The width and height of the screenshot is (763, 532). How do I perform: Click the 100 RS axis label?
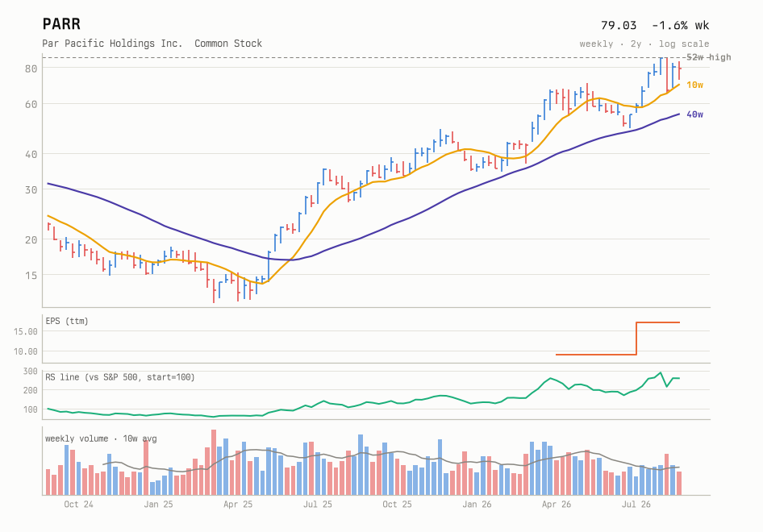pyautogui.click(x=30, y=409)
